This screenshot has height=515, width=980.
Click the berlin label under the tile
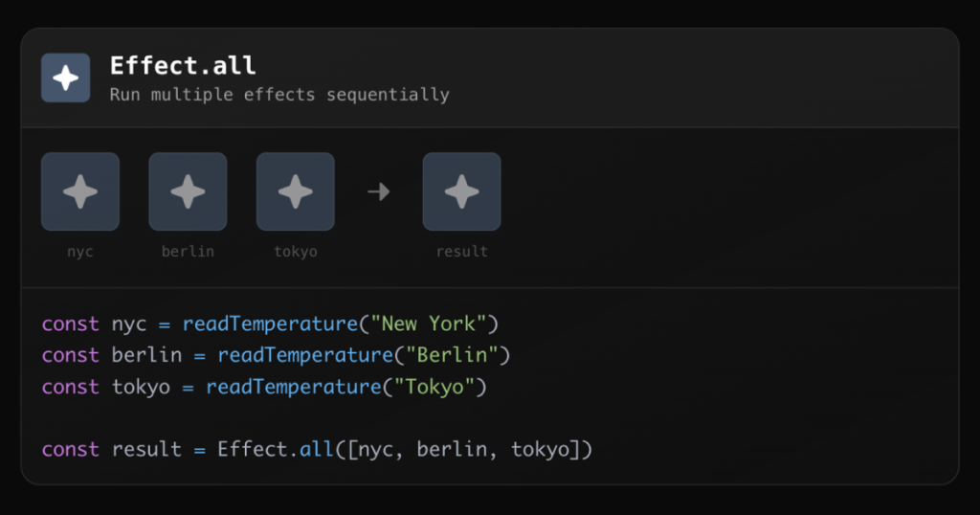188,252
